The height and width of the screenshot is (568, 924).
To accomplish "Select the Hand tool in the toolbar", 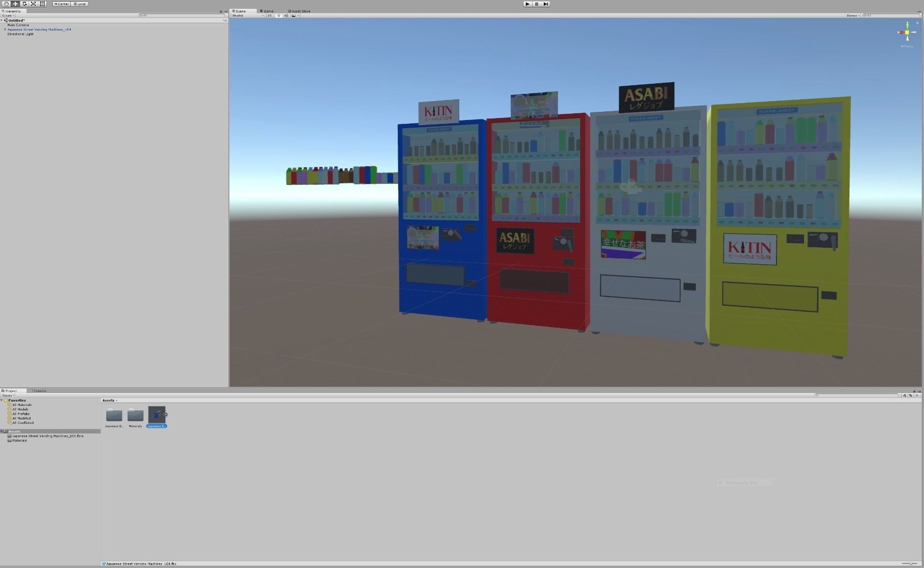I will tap(6, 4).
